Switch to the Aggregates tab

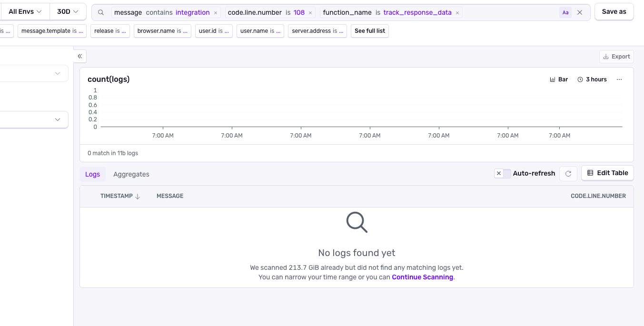click(x=131, y=174)
